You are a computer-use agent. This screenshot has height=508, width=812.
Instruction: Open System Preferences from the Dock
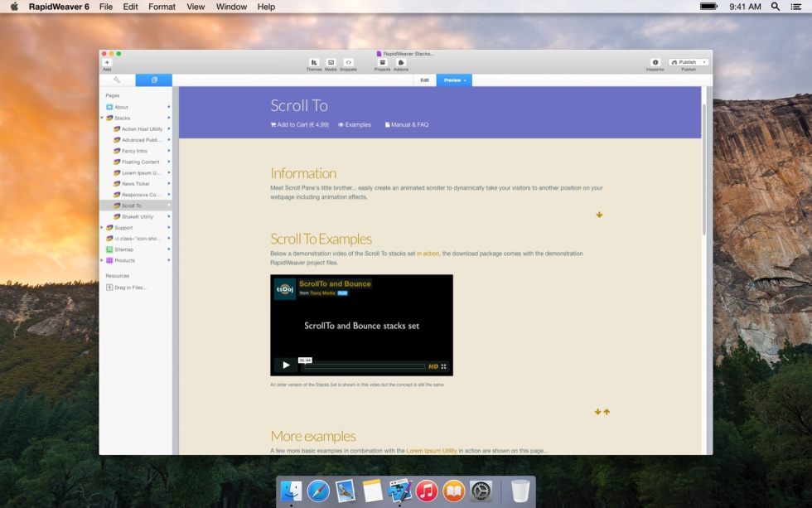pos(481,491)
